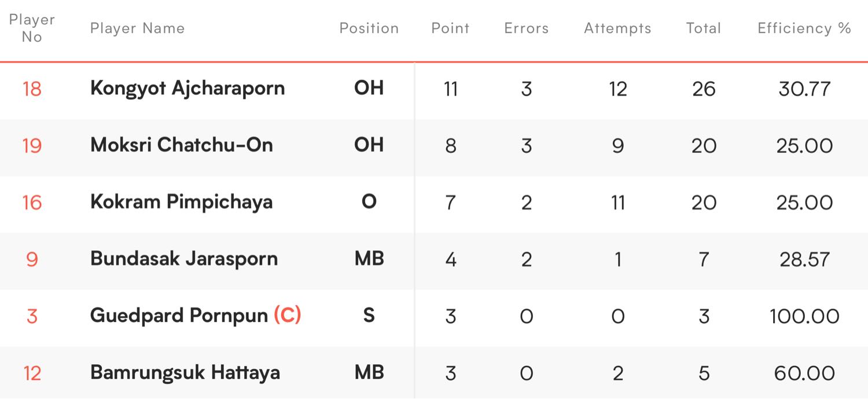The image size is (868, 399).
Task: Click the red (C) captain marker
Action: pos(288,316)
